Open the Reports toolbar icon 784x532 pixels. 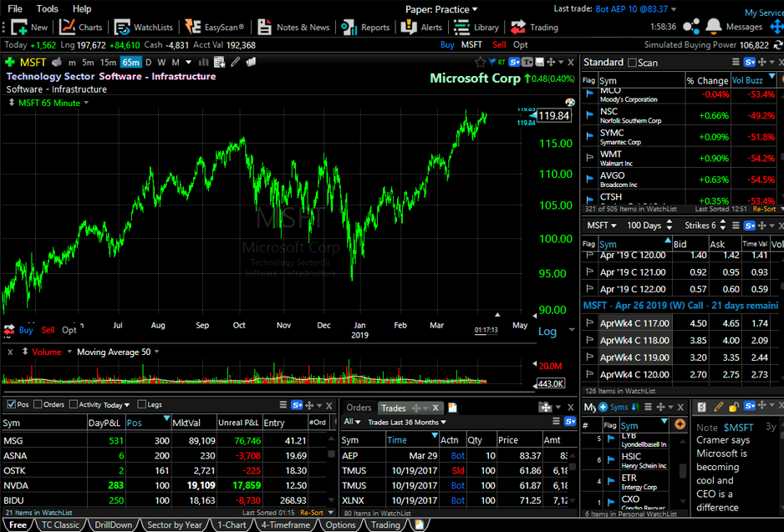[365, 27]
